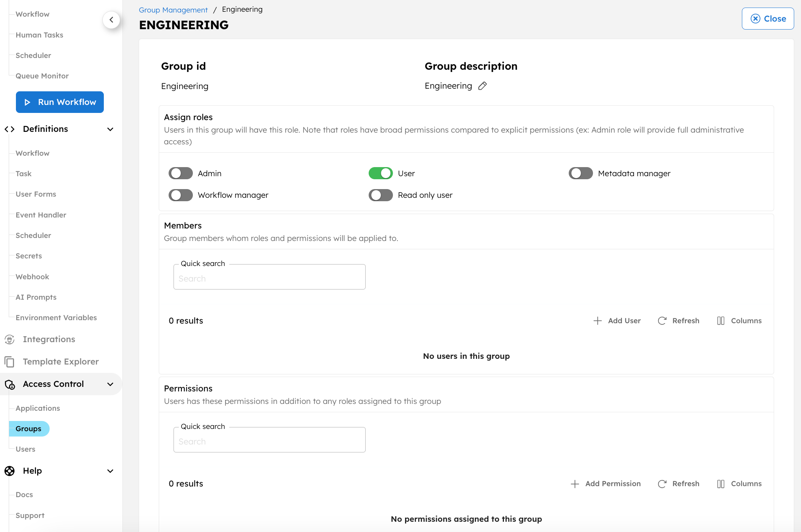Enable the Admin role toggle
801x532 pixels.
pos(181,174)
